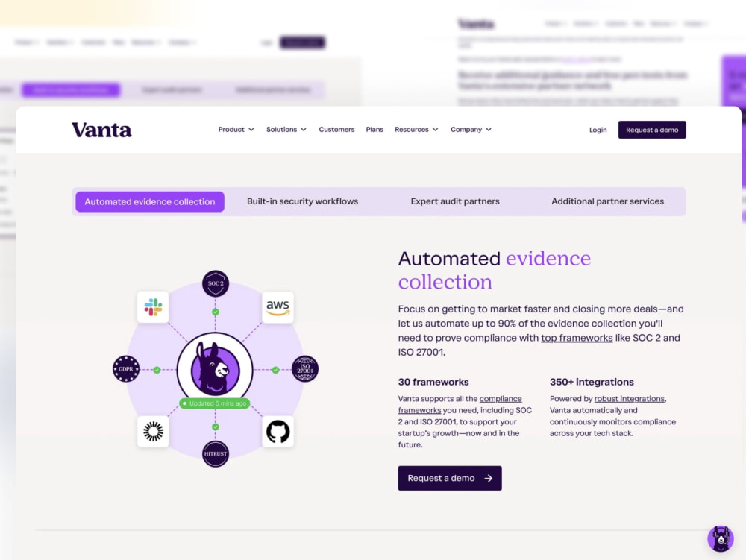746x560 pixels.
Task: Click blurred purple tab in background window
Action: tap(71, 89)
